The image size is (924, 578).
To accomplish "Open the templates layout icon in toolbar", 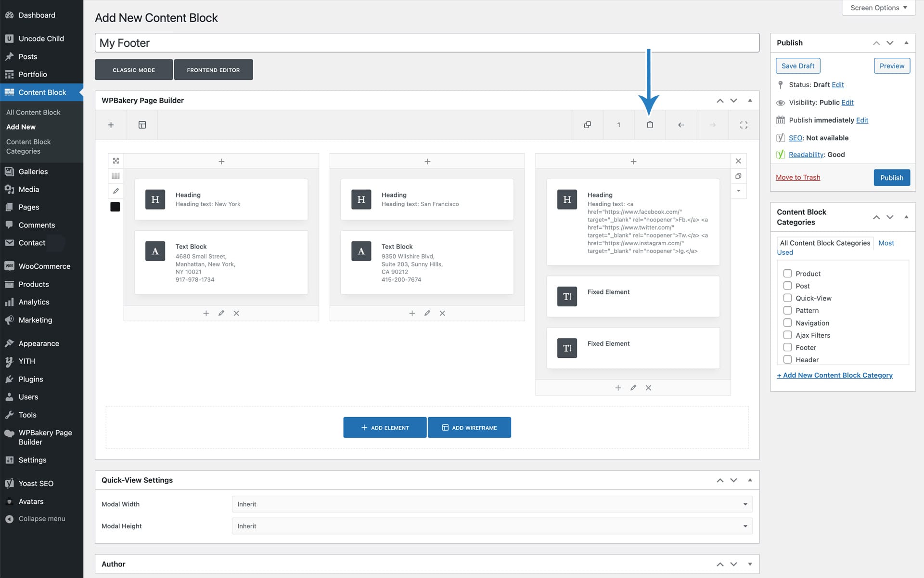I will 142,125.
